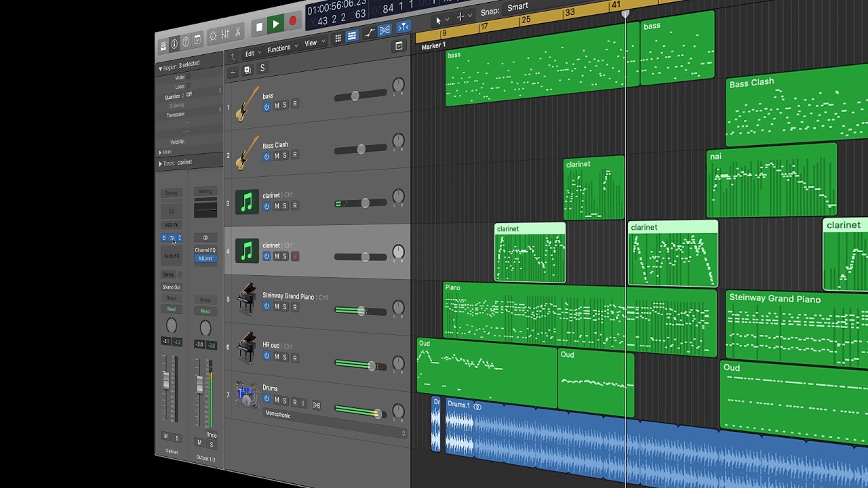The image size is (868, 488).
Task: Solo the HR oud track
Action: point(285,357)
